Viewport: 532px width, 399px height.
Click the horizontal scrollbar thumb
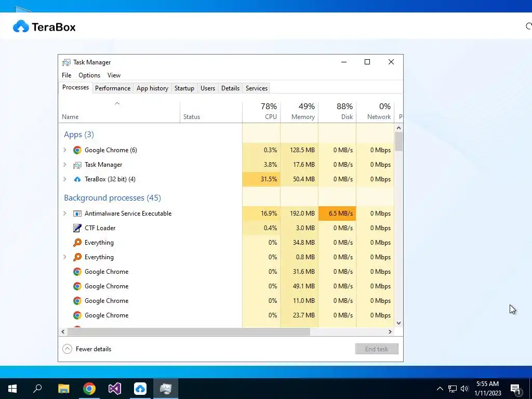[189, 332]
